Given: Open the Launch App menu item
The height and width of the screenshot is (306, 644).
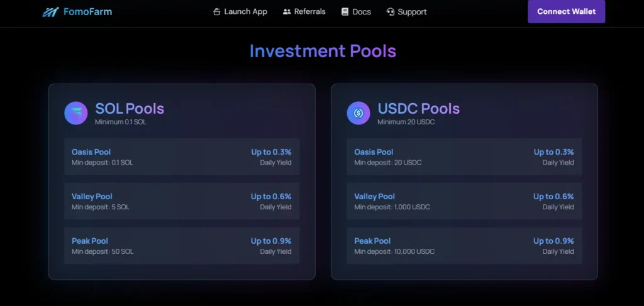Looking at the screenshot, I should point(240,12).
